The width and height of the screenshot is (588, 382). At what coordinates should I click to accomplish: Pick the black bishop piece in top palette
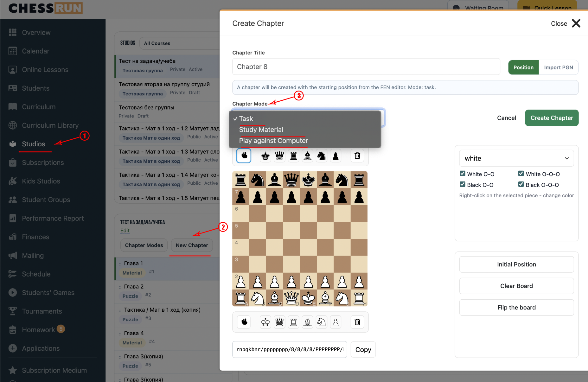tap(308, 156)
